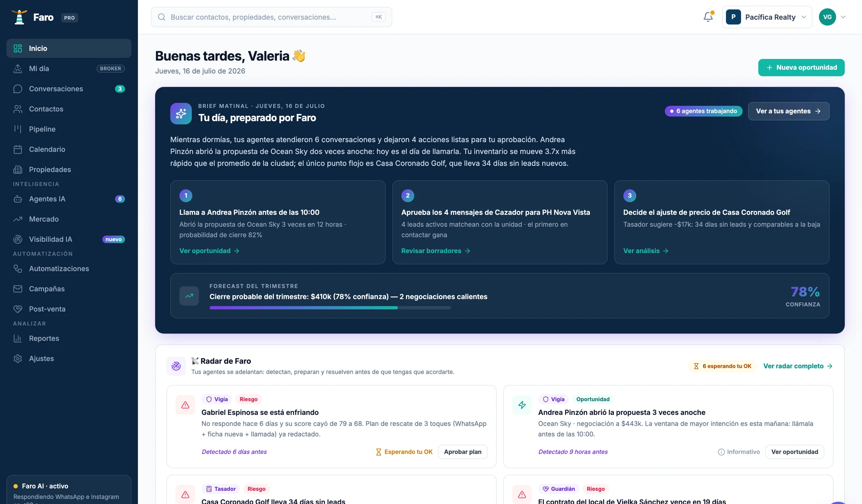862x504 pixels.
Task: Click the Mercado trend arrow icon
Action: (18, 219)
